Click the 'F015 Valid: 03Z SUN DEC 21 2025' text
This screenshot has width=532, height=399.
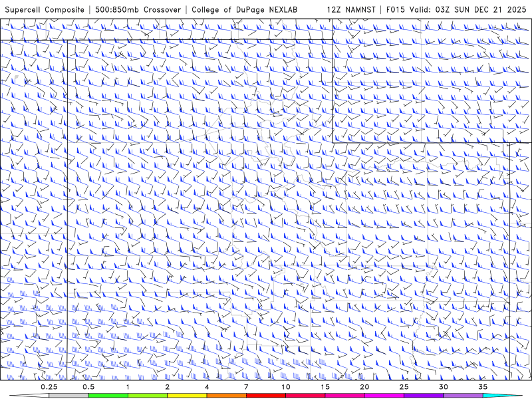coord(456,10)
